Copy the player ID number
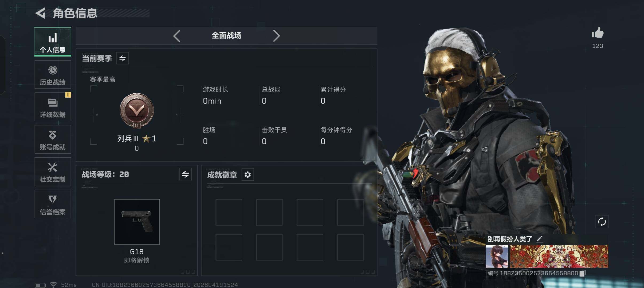The width and height of the screenshot is (644, 288). click(x=583, y=273)
